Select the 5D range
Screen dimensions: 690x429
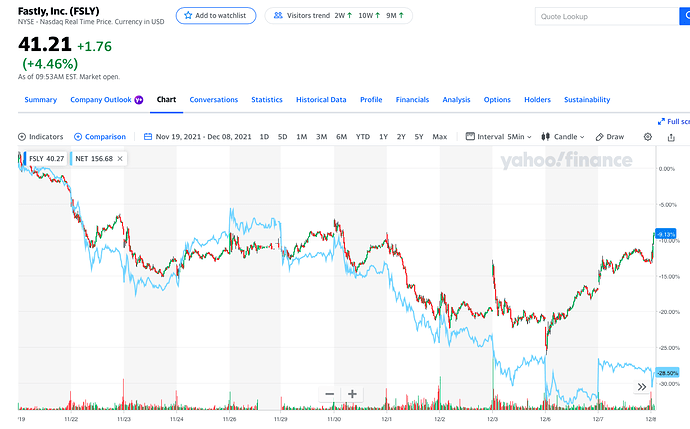283,137
